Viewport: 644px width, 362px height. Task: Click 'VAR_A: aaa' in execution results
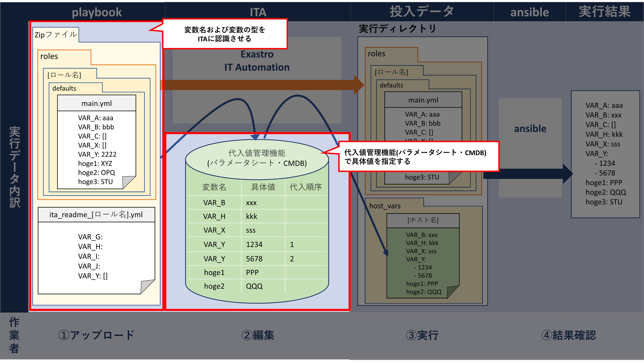coord(604,105)
